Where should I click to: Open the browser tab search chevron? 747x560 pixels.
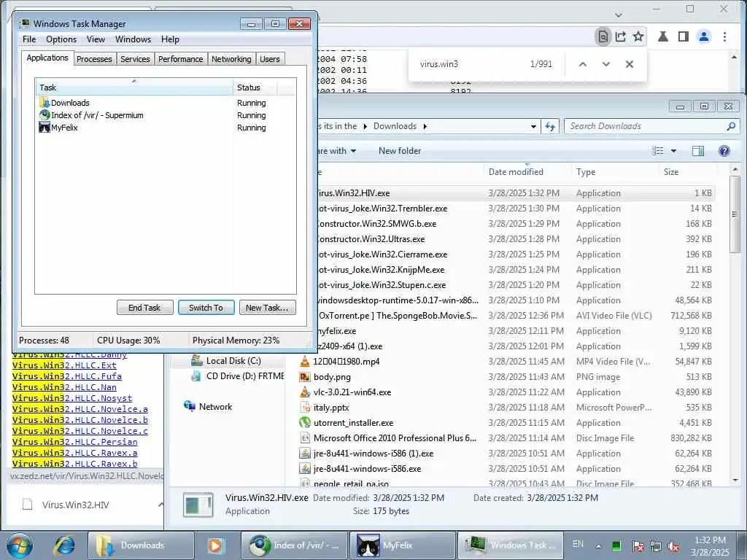tap(619, 15)
